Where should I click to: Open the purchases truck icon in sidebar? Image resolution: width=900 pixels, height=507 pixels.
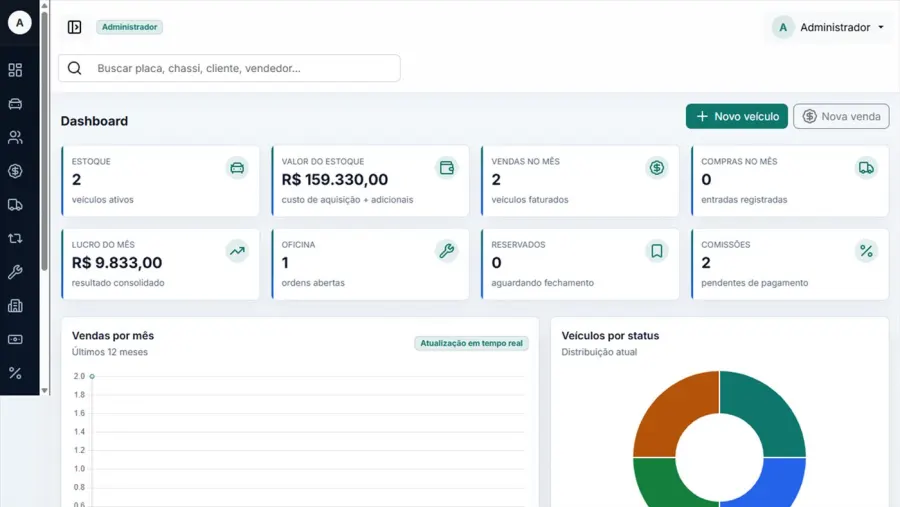[15, 205]
